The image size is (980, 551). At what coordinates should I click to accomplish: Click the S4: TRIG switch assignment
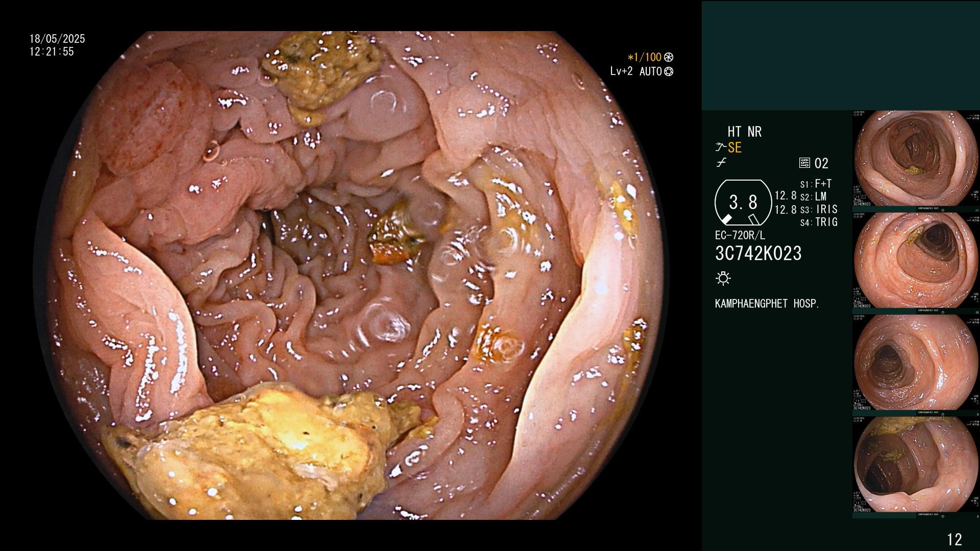pyautogui.click(x=819, y=222)
